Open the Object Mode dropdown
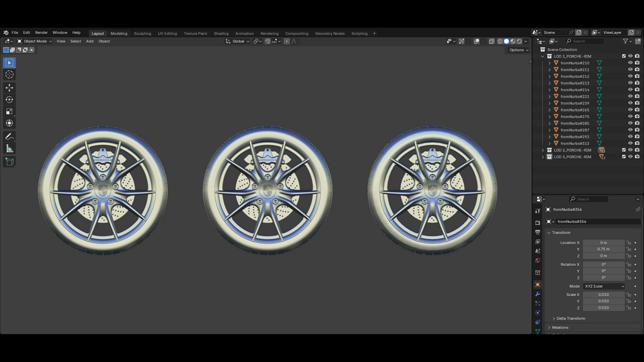Image resolution: width=644 pixels, height=362 pixels. point(34,42)
